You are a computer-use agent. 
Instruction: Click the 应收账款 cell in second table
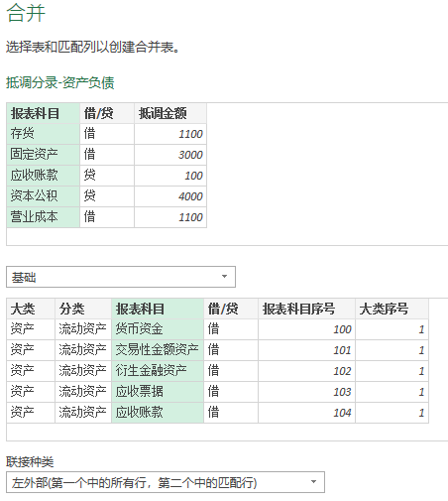(x=158, y=413)
